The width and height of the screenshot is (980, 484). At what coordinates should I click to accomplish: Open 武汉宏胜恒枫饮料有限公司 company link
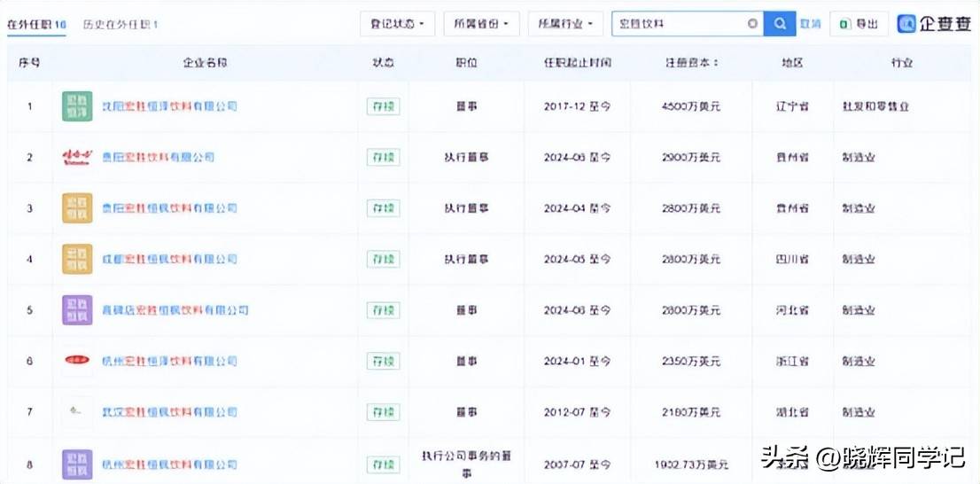click(x=169, y=412)
